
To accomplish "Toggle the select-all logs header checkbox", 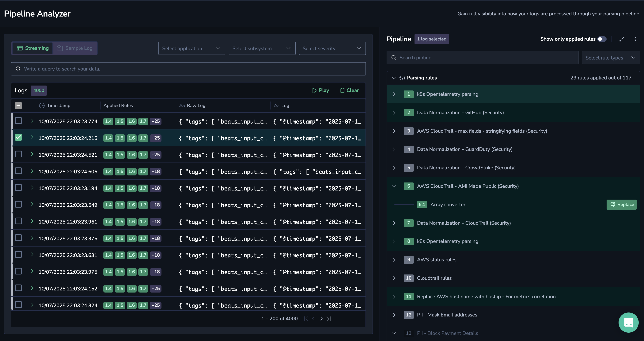I will [18, 105].
